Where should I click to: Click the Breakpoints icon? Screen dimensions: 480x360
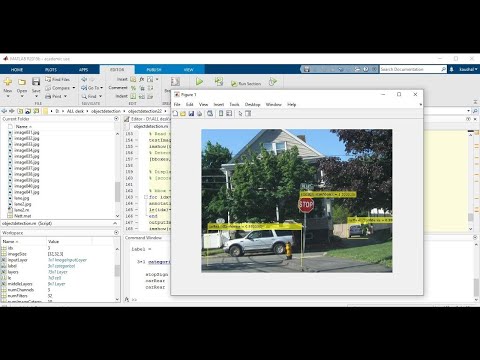[x=175, y=82]
